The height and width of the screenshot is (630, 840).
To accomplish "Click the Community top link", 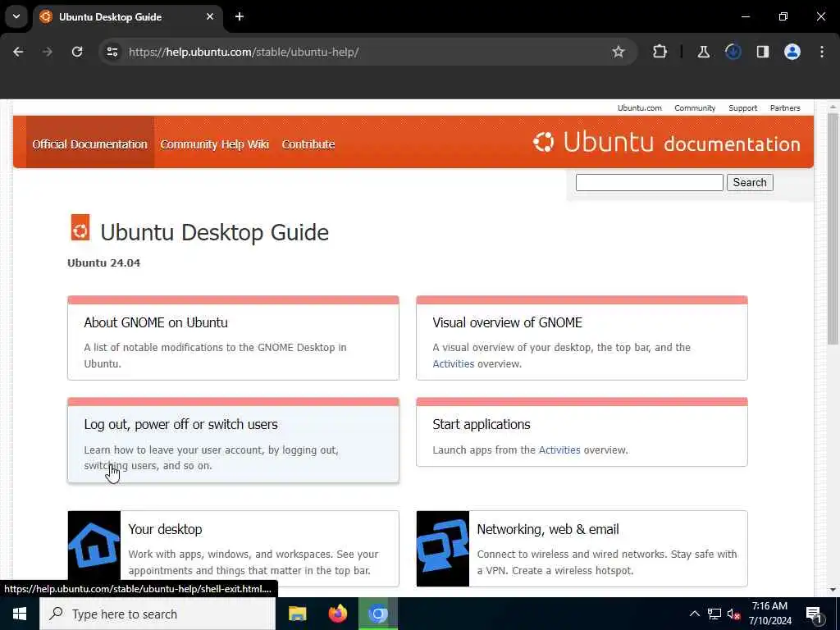I will pos(695,107).
